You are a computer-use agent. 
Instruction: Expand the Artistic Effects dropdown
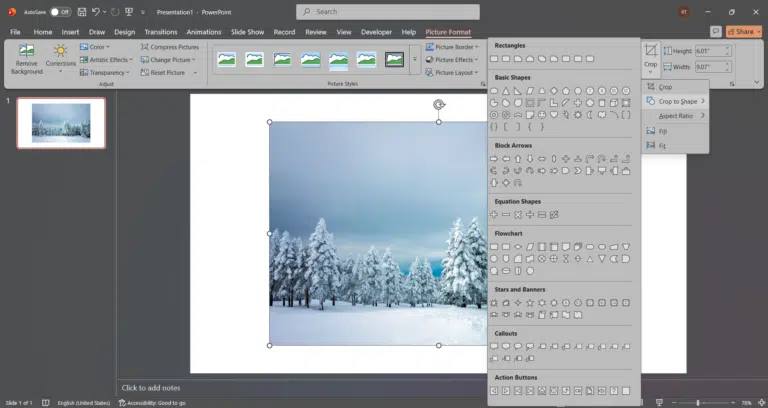[x=106, y=60]
